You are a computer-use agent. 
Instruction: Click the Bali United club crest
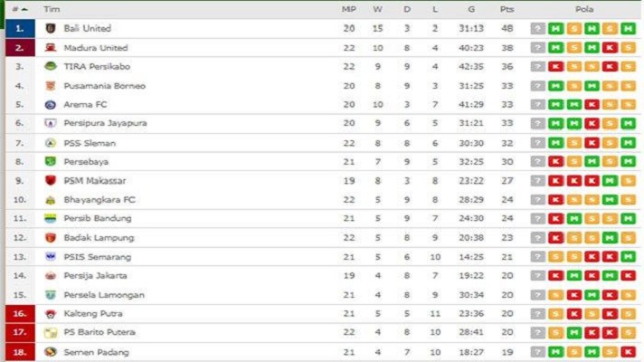pyautogui.click(x=51, y=29)
